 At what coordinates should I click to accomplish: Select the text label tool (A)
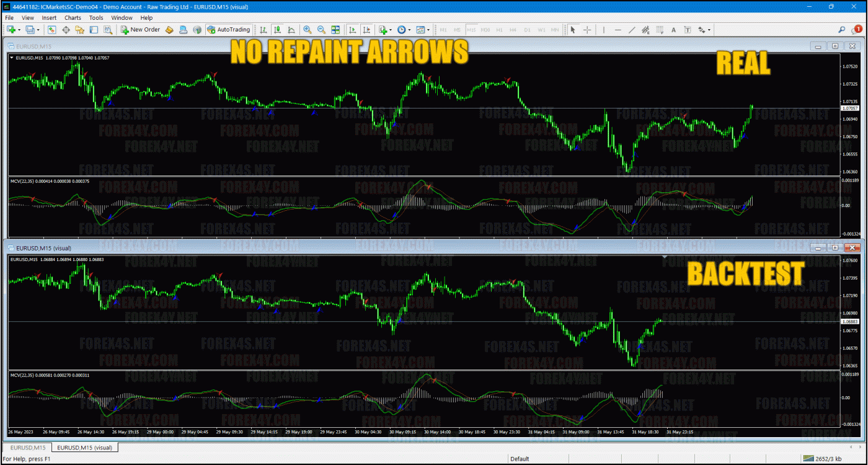point(674,30)
